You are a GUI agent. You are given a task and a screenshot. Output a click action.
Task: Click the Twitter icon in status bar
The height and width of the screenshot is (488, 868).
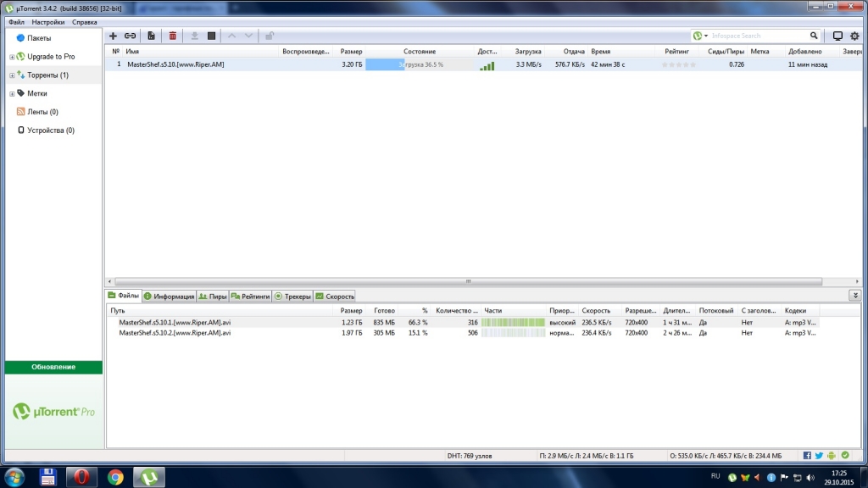pos(819,456)
